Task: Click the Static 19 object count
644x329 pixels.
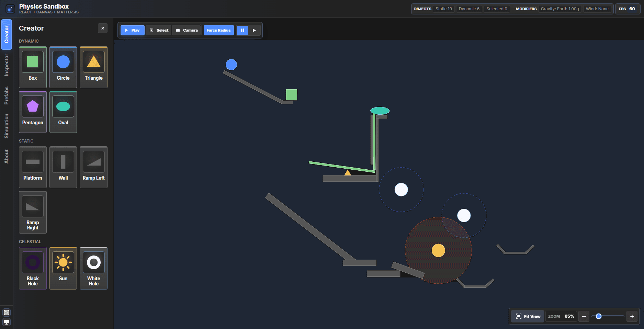Action: pyautogui.click(x=444, y=9)
